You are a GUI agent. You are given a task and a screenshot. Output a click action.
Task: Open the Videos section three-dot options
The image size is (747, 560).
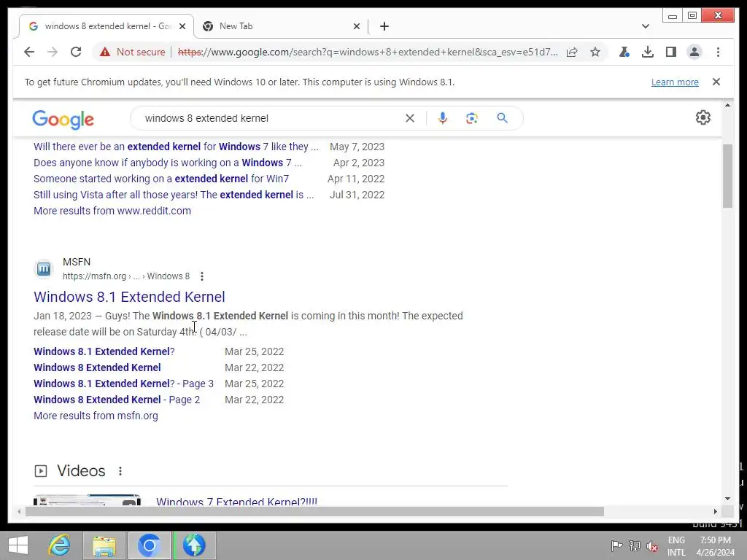pyautogui.click(x=120, y=471)
